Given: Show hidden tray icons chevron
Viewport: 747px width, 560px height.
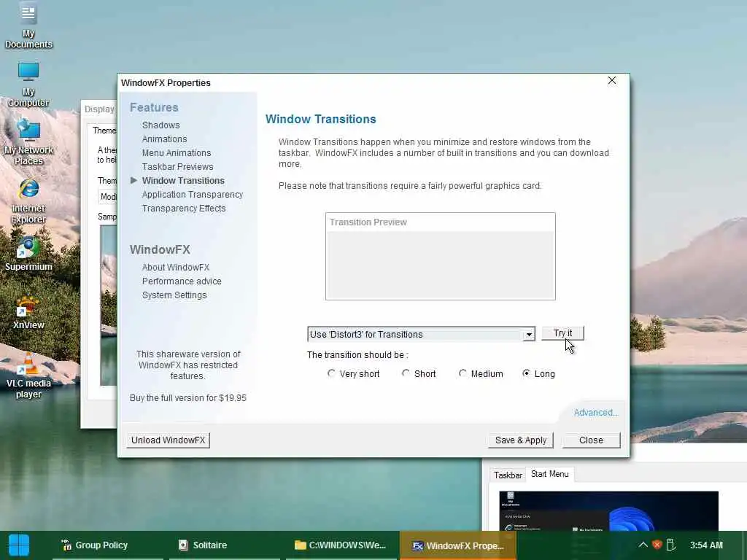Looking at the screenshot, I should click(x=643, y=545).
